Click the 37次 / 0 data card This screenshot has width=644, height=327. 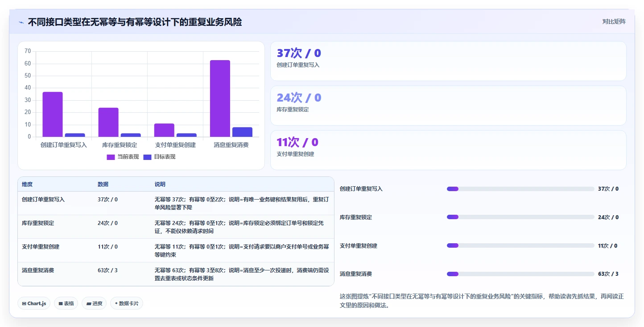448,61
